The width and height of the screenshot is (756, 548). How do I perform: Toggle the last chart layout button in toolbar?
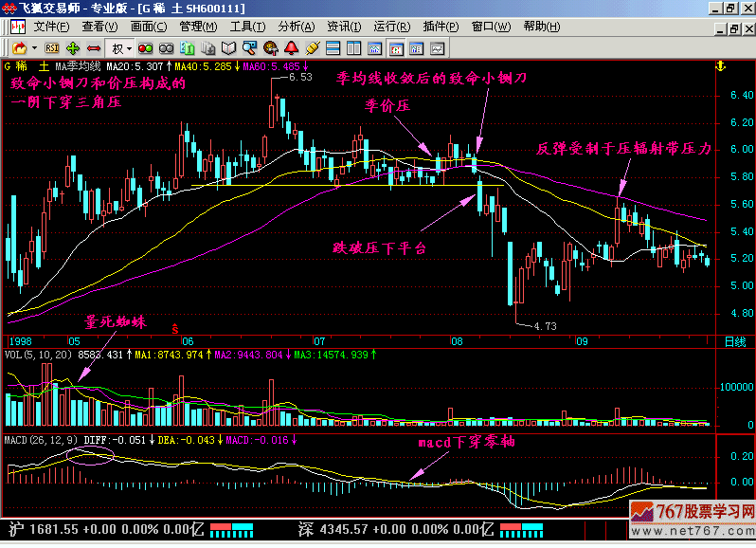coord(437,47)
